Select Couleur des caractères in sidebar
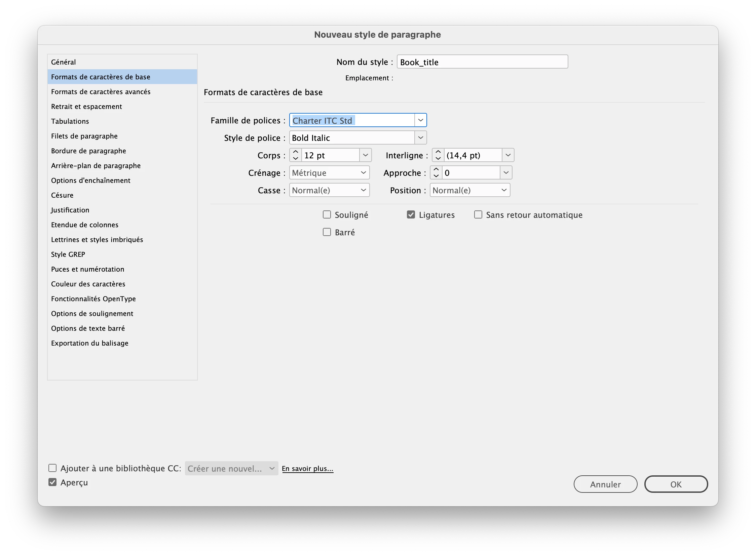This screenshot has width=756, height=556. [88, 284]
